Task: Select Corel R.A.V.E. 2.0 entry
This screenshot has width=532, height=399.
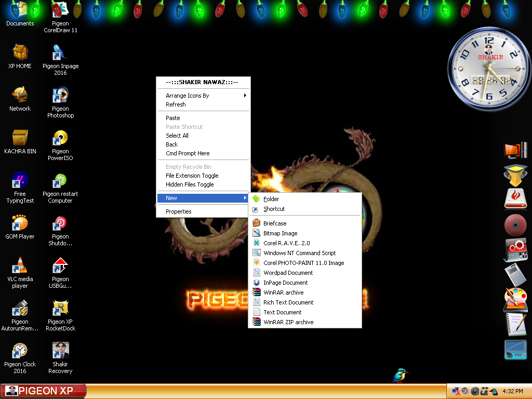Action: click(x=305, y=243)
